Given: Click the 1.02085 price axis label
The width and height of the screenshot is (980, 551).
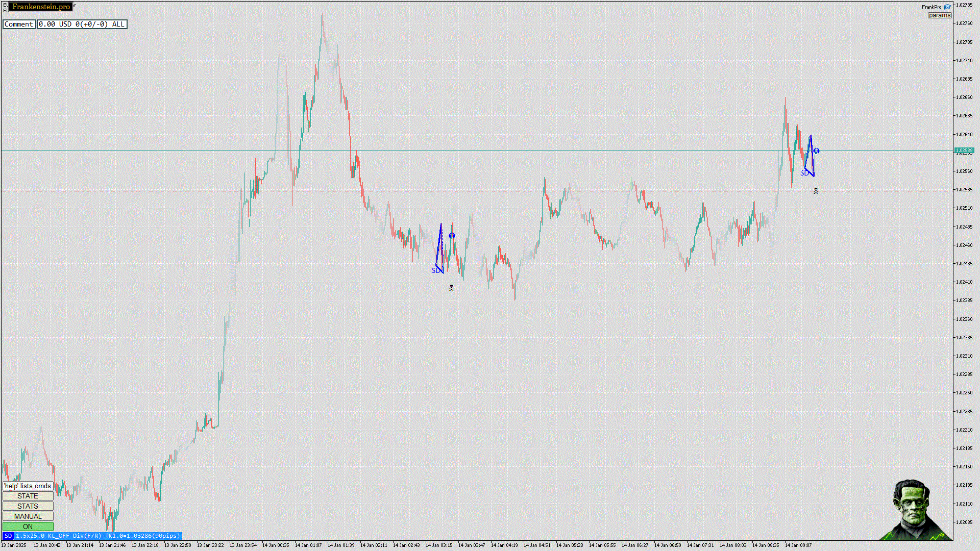Looking at the screenshot, I should [964, 522].
